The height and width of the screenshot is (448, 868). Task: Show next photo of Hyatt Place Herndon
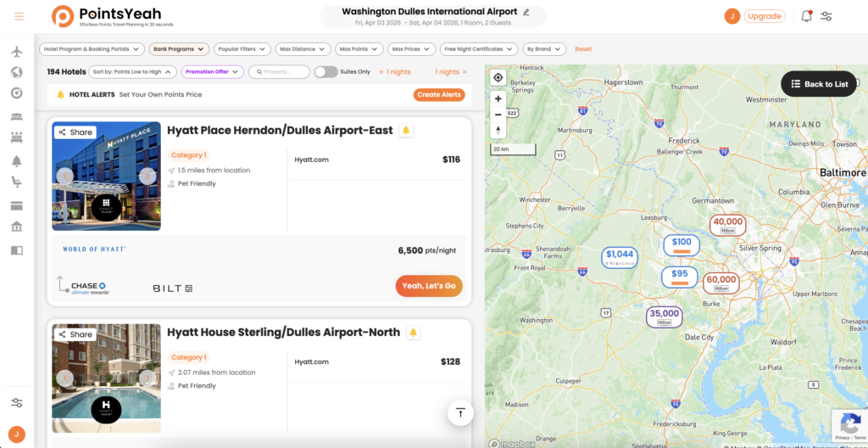coord(147,176)
